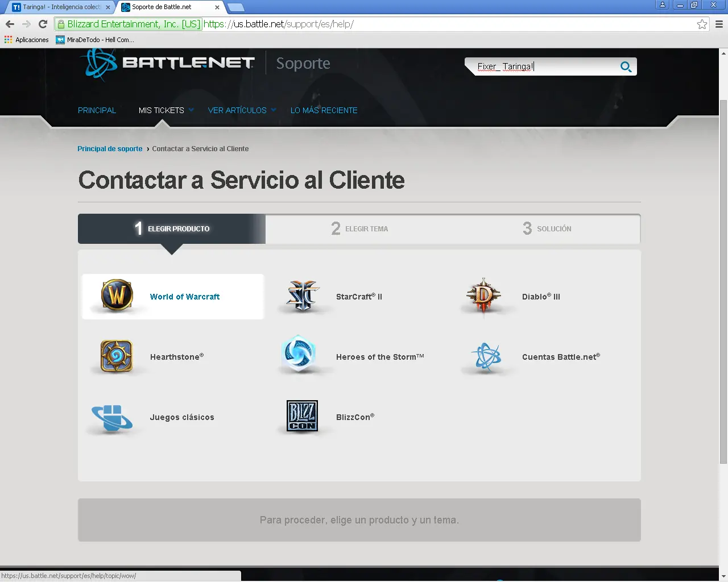
Task: Close the Soporte de Battle.net tab
Action: 217,7
